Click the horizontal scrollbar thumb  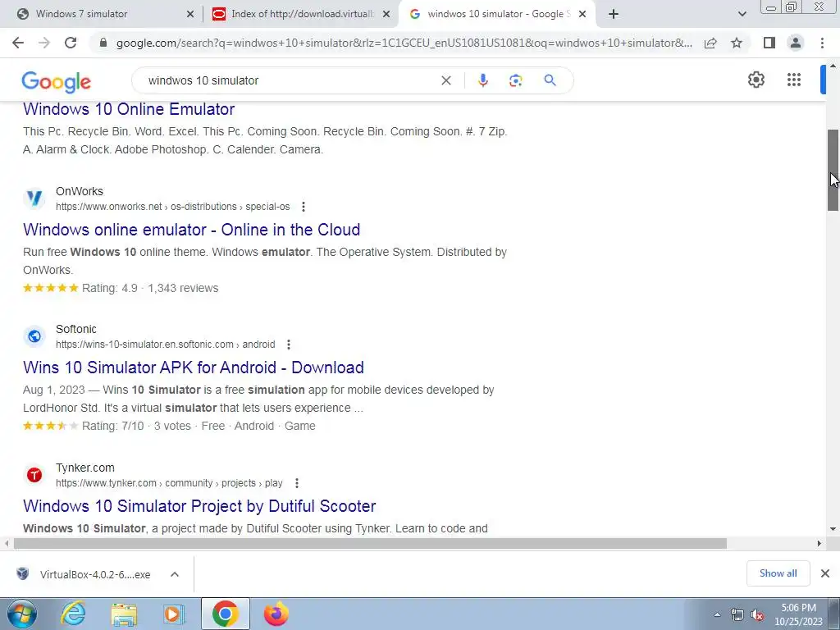click(370, 543)
